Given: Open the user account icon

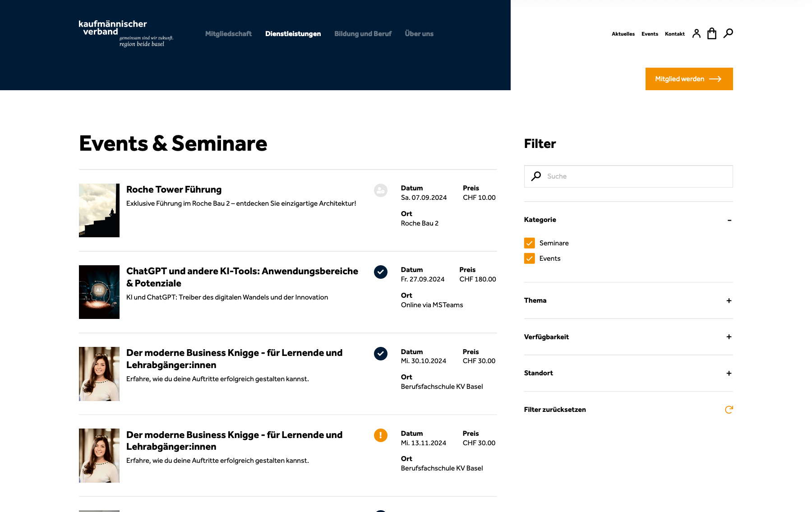Looking at the screenshot, I should (697, 33).
